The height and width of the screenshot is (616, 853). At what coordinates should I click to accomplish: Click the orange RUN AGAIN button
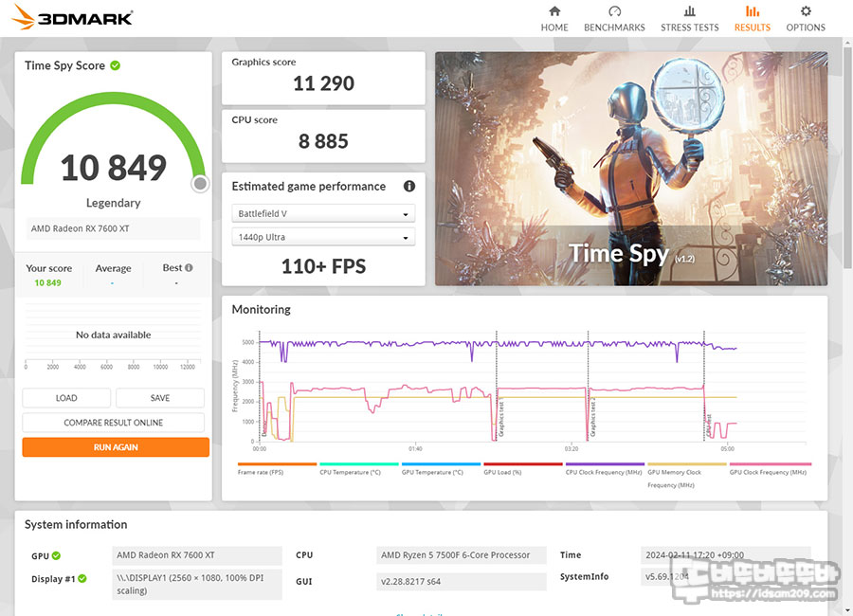pos(116,446)
